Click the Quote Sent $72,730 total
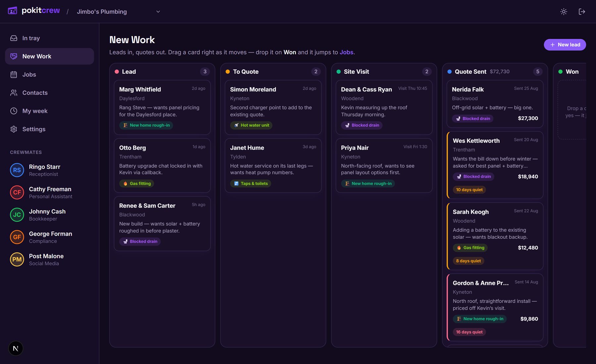 500,71
